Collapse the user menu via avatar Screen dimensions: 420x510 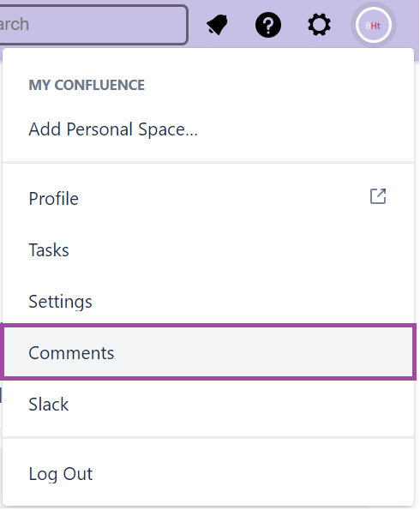pyautogui.click(x=373, y=26)
